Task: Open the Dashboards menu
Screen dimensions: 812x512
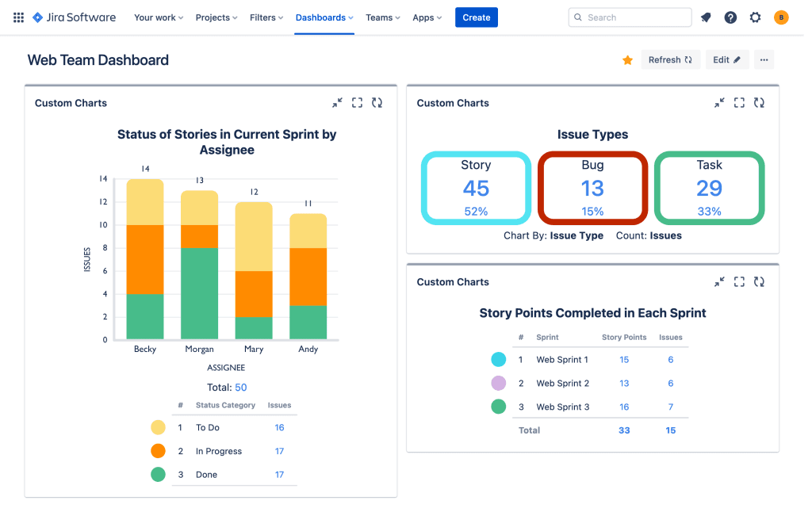Action: 324,17
